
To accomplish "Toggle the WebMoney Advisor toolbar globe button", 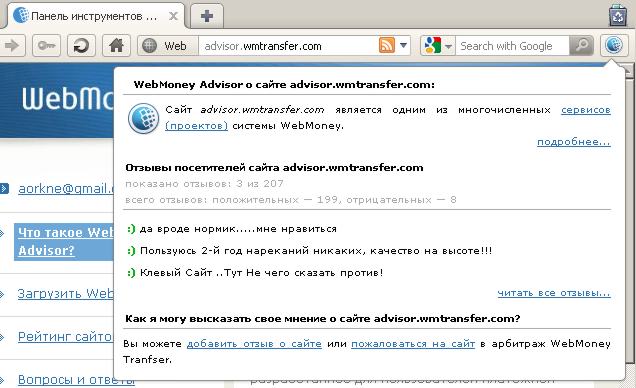I will click(614, 45).
